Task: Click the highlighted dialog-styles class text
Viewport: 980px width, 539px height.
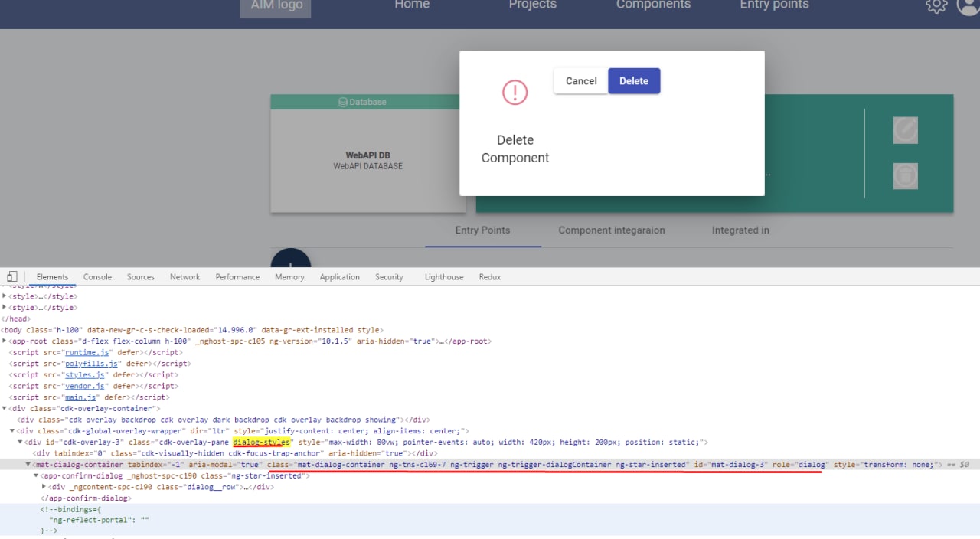Action: (x=262, y=443)
